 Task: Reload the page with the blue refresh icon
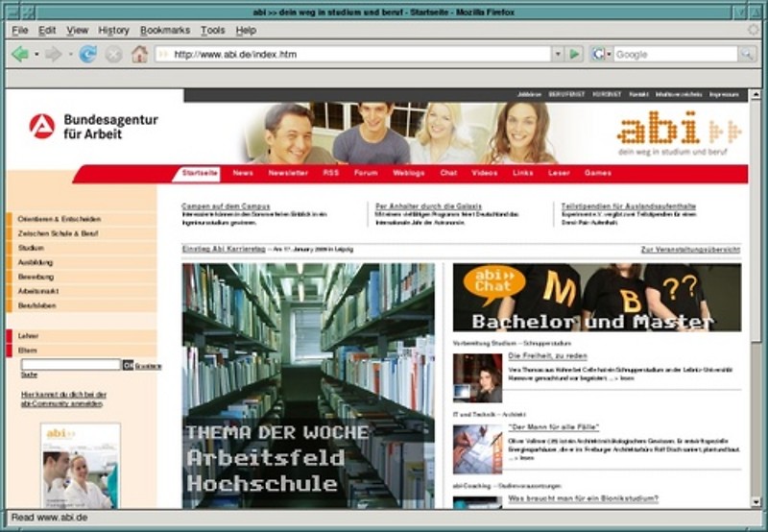tap(87, 54)
